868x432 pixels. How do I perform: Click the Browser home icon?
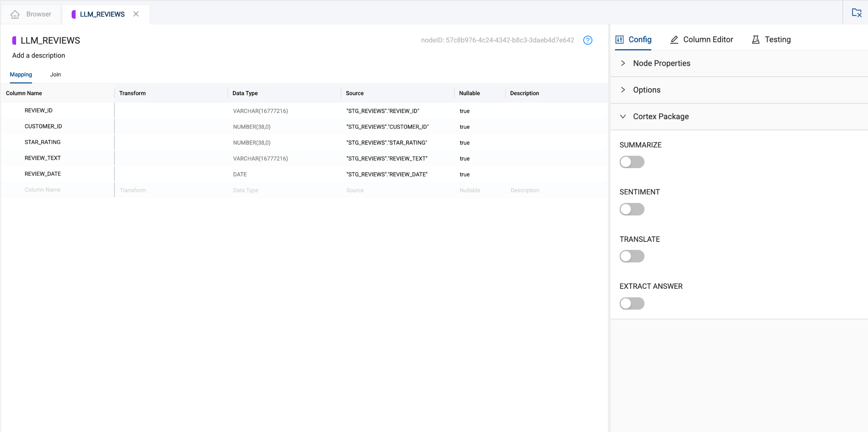pos(15,14)
